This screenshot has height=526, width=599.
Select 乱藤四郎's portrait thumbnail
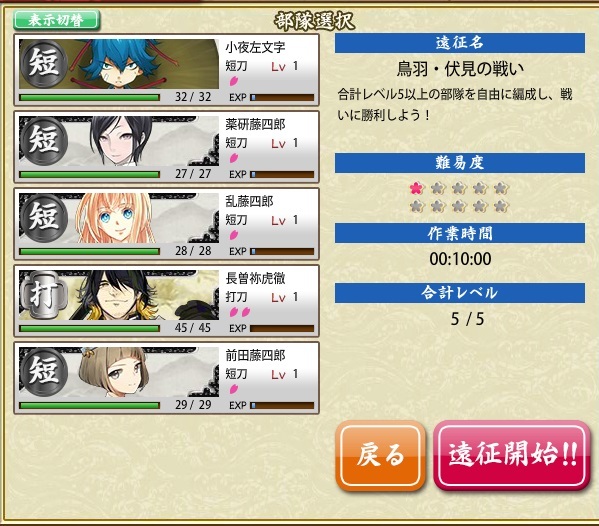tap(119, 218)
